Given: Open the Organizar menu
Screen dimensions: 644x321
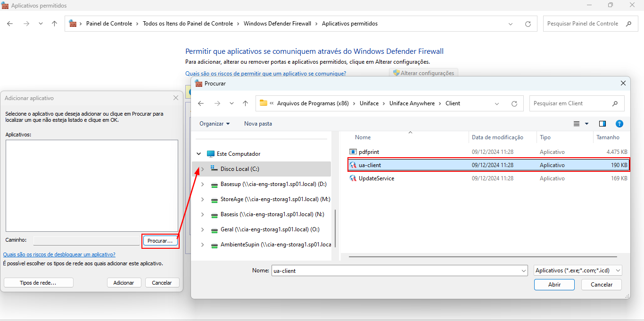Looking at the screenshot, I should pyautogui.click(x=215, y=124).
